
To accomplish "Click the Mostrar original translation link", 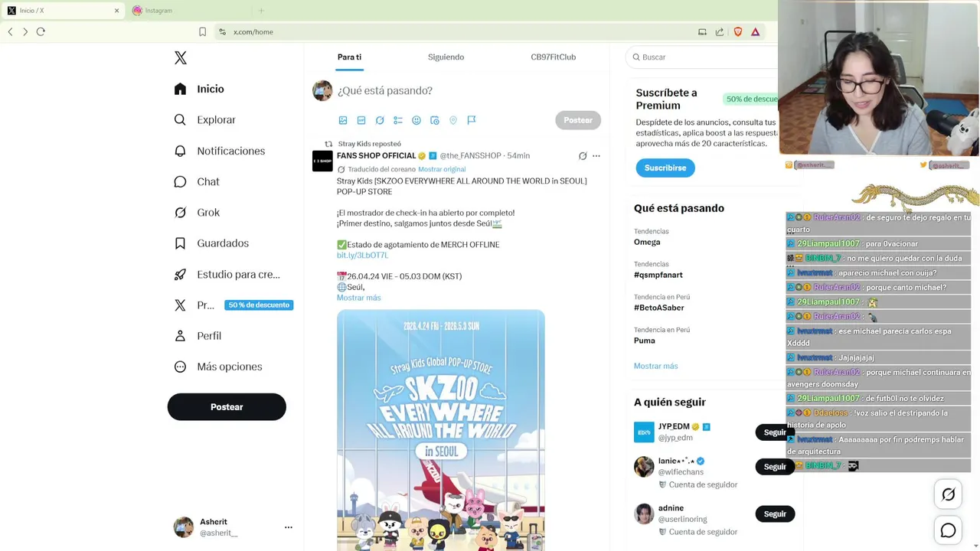I will point(442,169).
